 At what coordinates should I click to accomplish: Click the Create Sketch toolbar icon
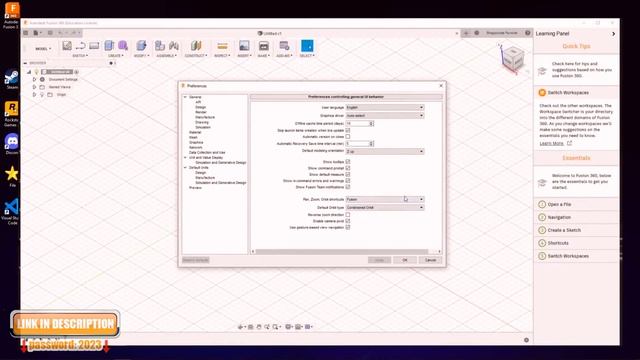[x=67, y=46]
